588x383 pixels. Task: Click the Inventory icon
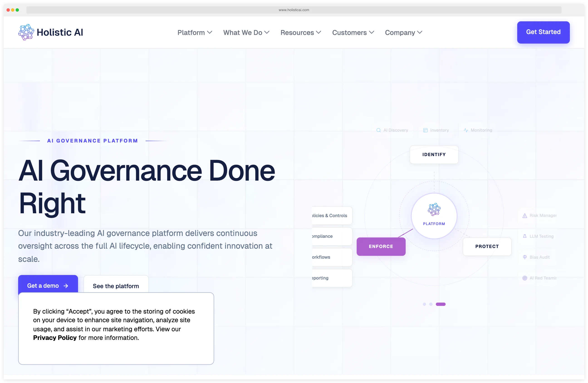425,130
